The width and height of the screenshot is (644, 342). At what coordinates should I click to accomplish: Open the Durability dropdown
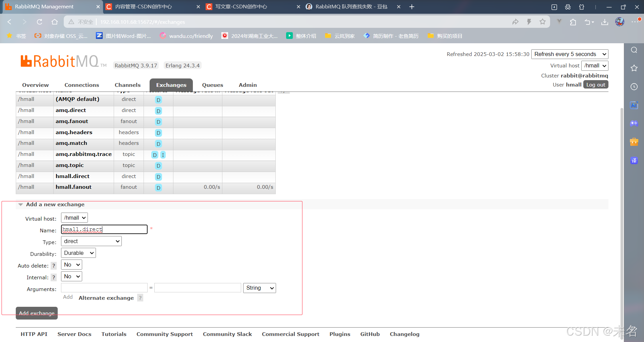[x=78, y=253]
